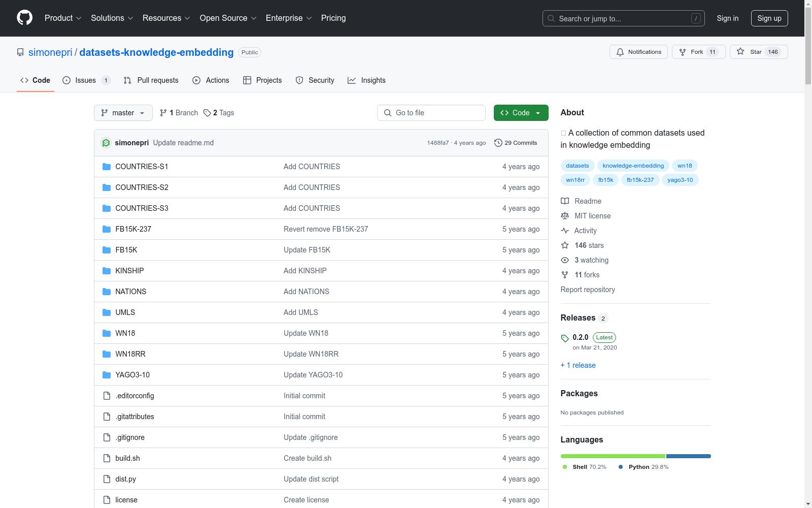Screen dimensions: 812x508
Task: Click the Go to file search box
Action: point(431,113)
